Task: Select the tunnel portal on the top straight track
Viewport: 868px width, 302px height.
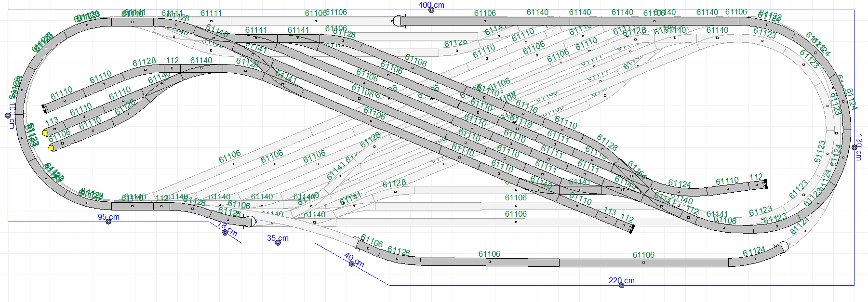Action: point(397,21)
